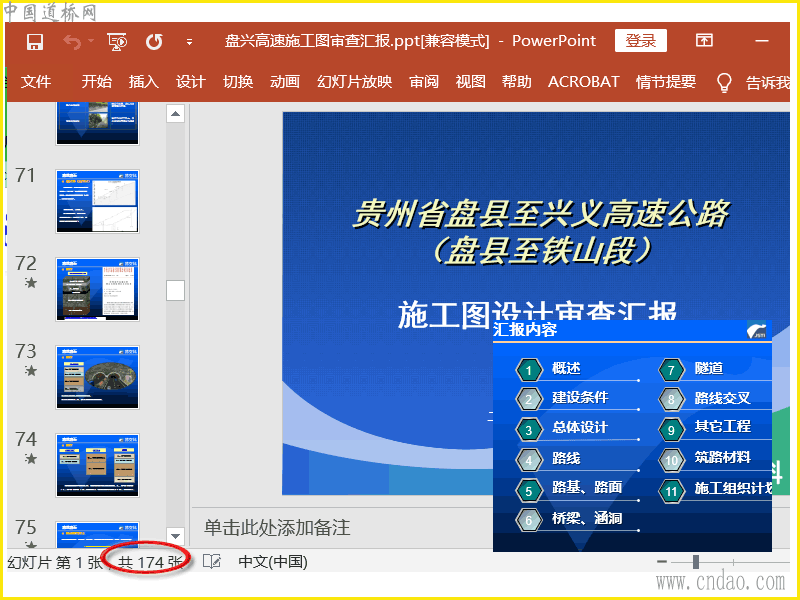
Task: Switch to the 设计 tab
Action: tap(190, 82)
